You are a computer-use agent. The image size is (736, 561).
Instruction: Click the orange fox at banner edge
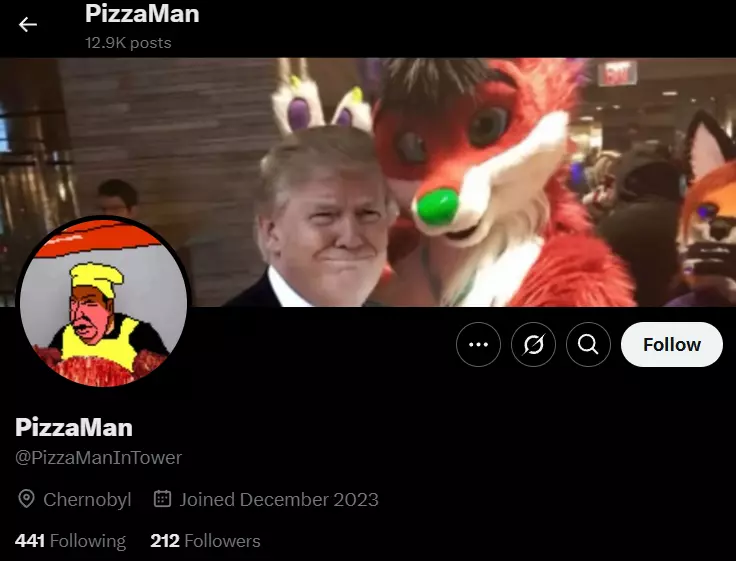[x=709, y=207]
